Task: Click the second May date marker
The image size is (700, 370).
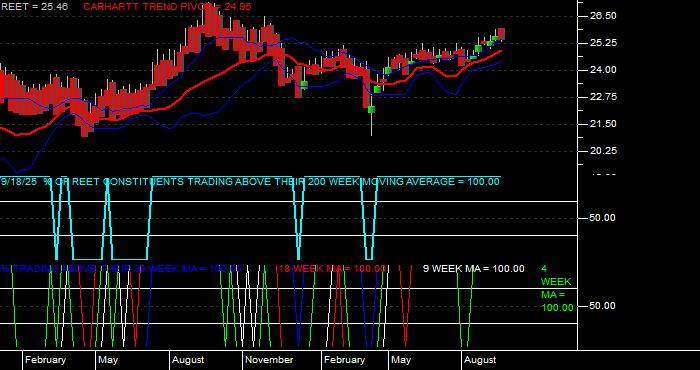Action: (401, 360)
